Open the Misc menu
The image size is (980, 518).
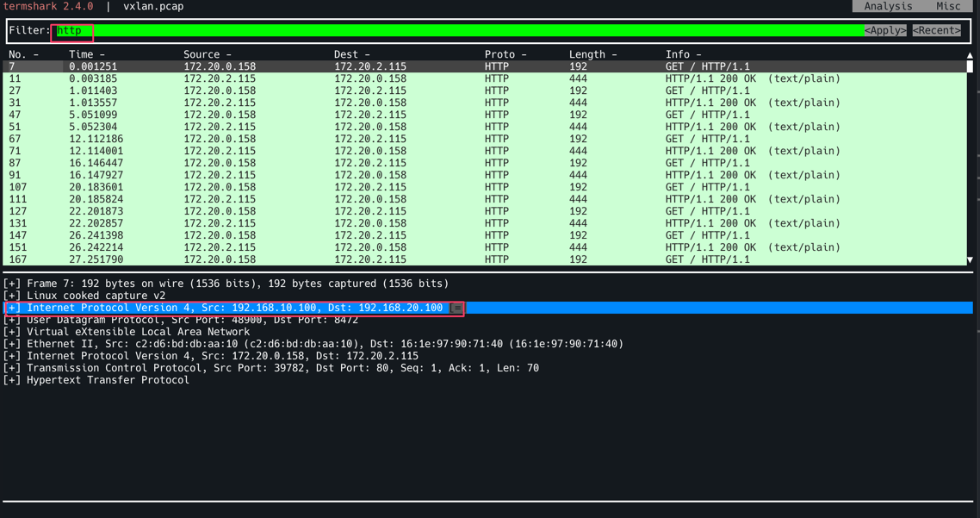coord(947,6)
